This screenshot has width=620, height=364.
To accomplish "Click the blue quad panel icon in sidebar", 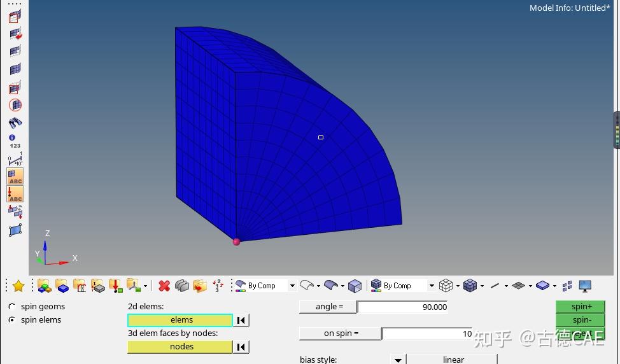I will tap(15, 230).
